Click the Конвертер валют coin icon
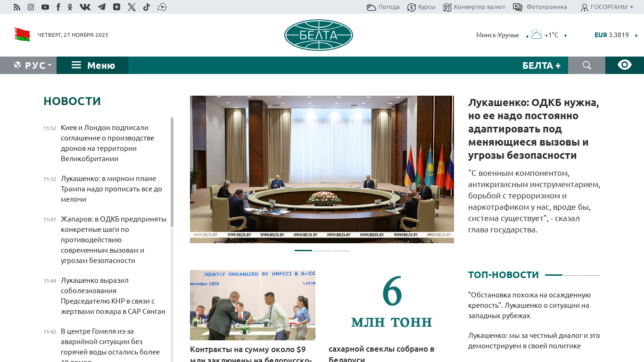This screenshot has width=644, height=362. coord(447,7)
